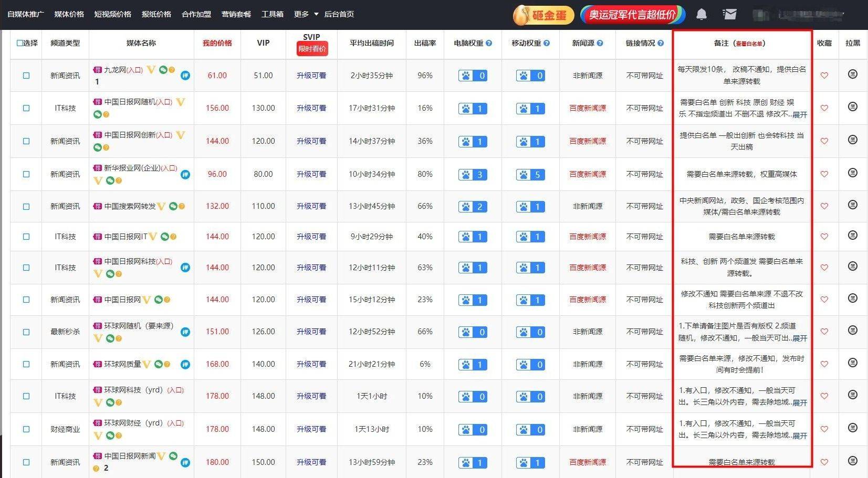Open the notification bell icon
Screen dimensions: 868x478
701,14
